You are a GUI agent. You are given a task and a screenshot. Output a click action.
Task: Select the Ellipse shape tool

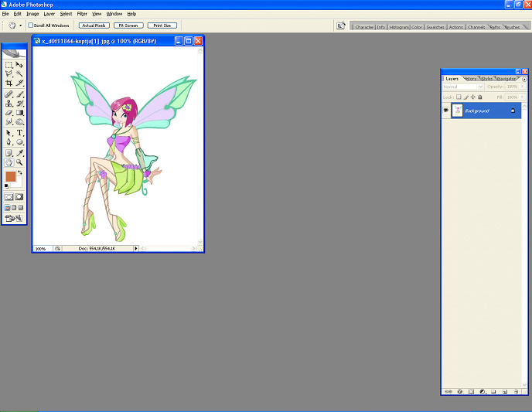(19, 142)
